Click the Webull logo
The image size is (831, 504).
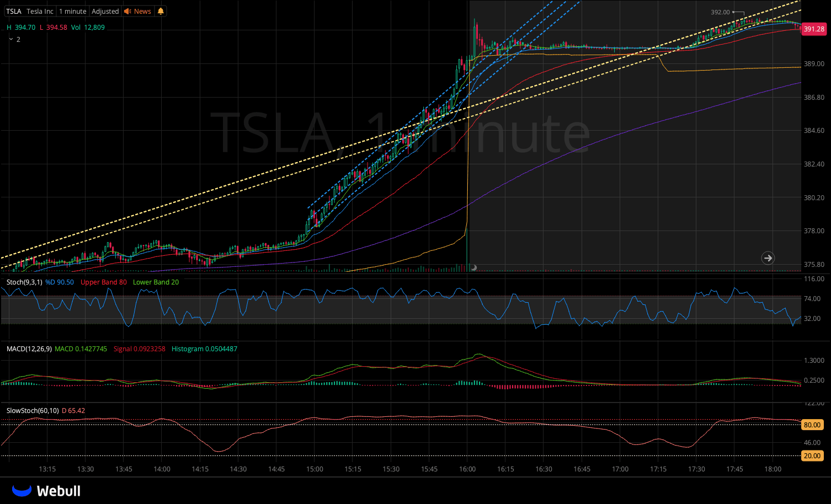point(46,490)
